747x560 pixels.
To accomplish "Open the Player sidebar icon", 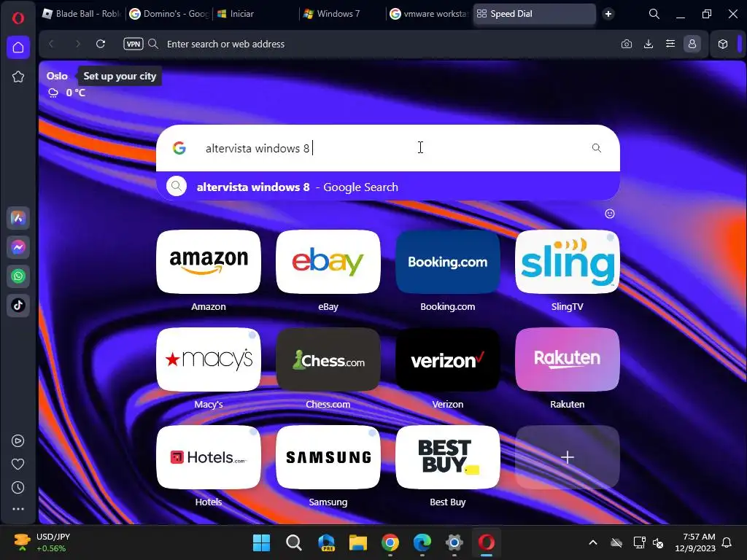I will pos(18,441).
